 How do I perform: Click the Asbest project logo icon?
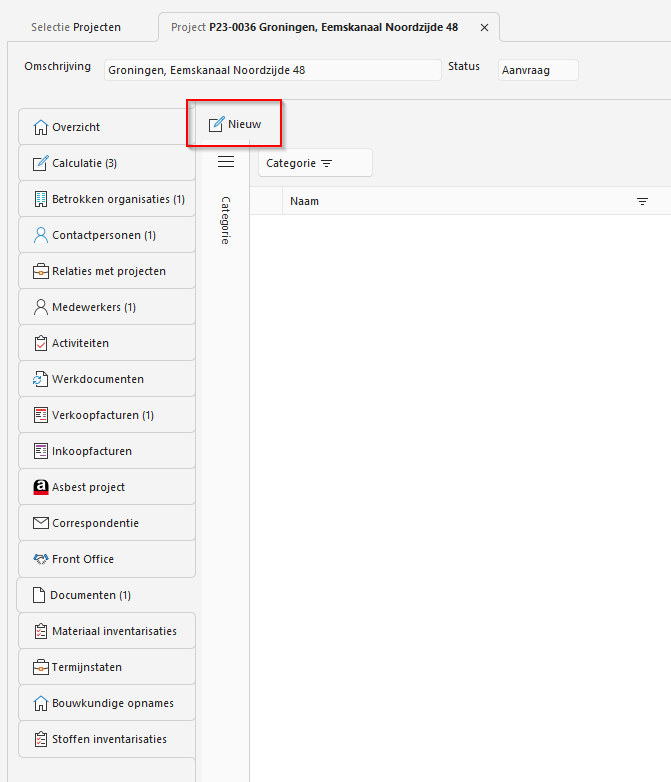pos(40,487)
